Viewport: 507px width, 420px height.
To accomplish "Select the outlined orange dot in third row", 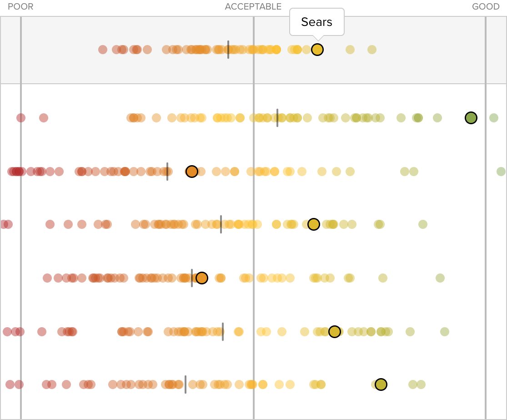I will click(x=192, y=172).
